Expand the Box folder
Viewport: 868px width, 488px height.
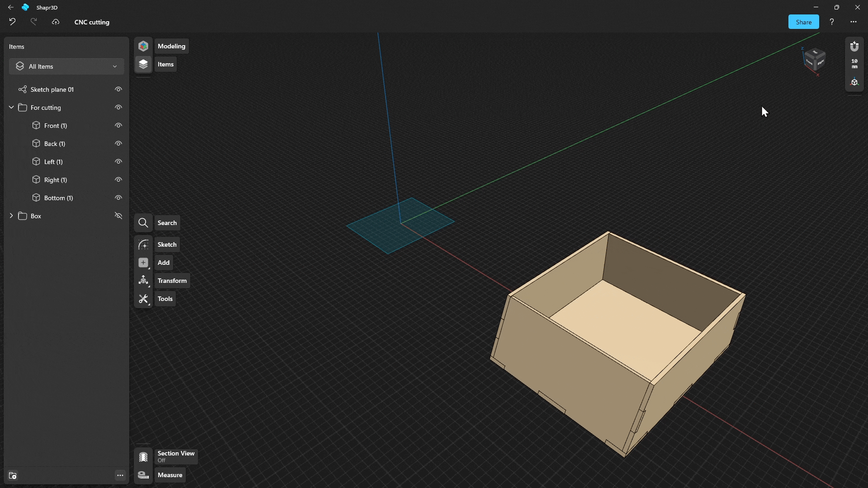pos(11,216)
